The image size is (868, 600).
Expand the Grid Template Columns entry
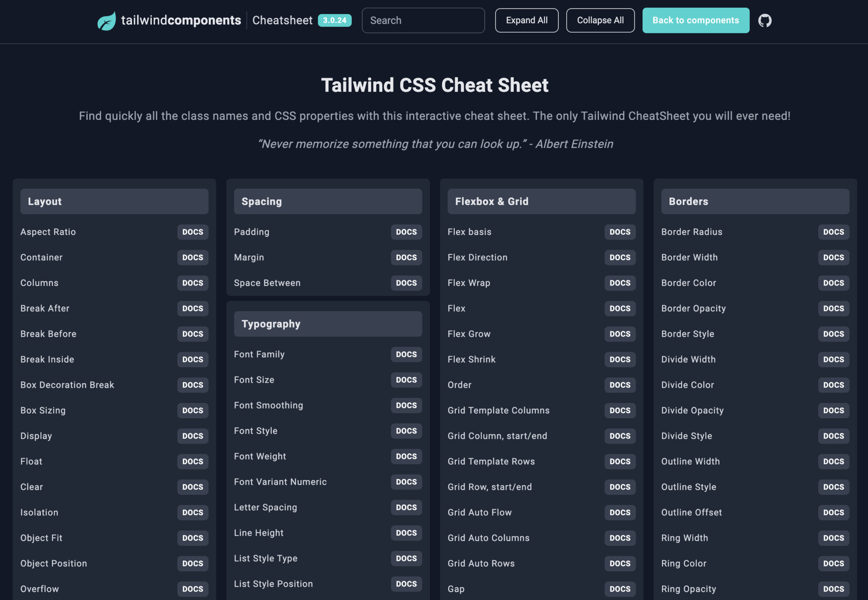pos(498,410)
